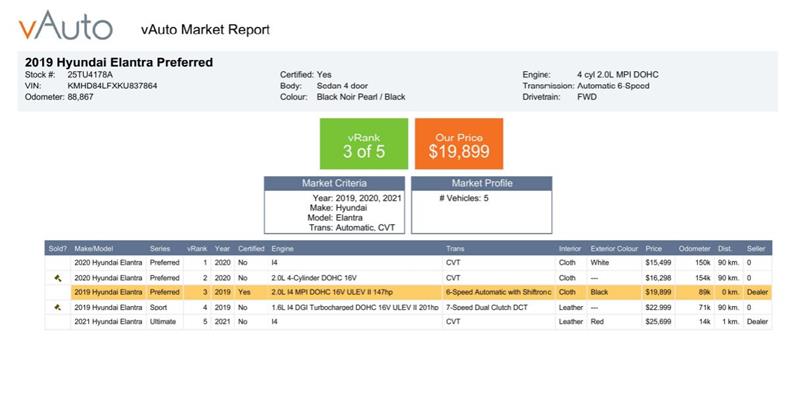800x407 pixels.
Task: Click price $25,699
Action: coord(658,322)
